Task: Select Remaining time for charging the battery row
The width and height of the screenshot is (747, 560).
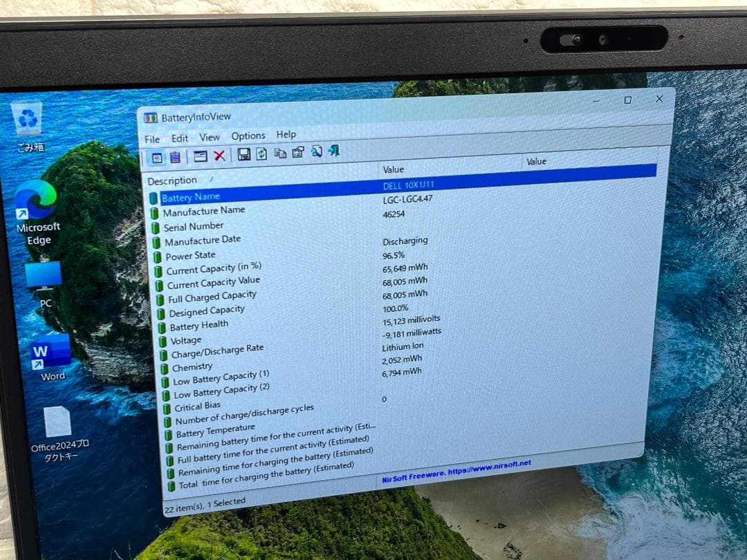Action: pyautogui.click(x=275, y=463)
